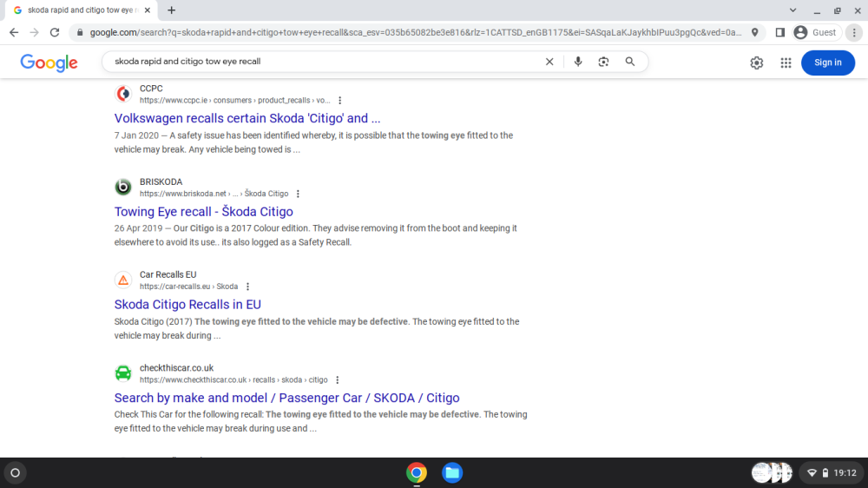This screenshot has height=488, width=868.
Task: Open search by image camera icon
Action: coord(603,62)
